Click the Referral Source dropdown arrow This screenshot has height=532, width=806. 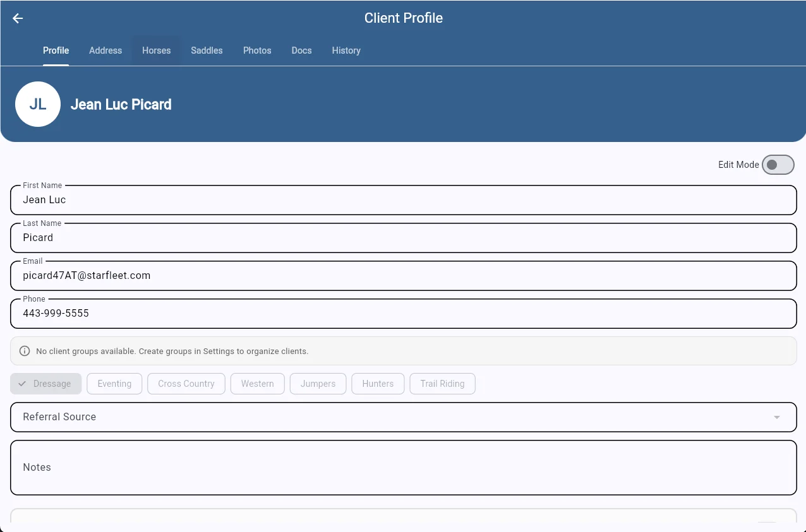point(776,417)
